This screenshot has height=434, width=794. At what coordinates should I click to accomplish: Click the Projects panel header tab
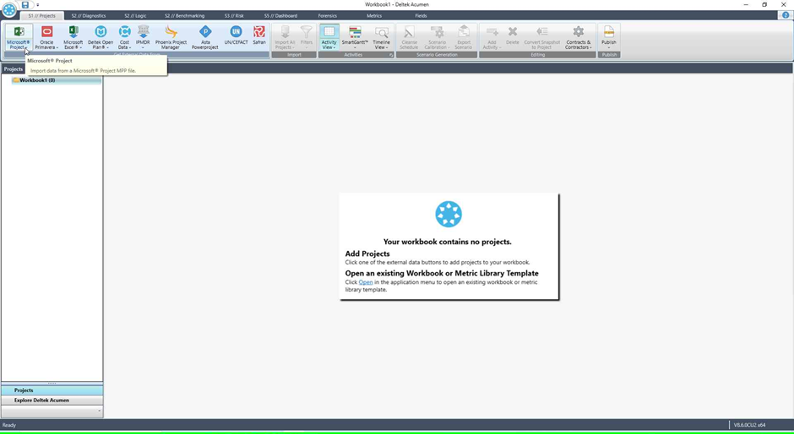click(x=13, y=69)
